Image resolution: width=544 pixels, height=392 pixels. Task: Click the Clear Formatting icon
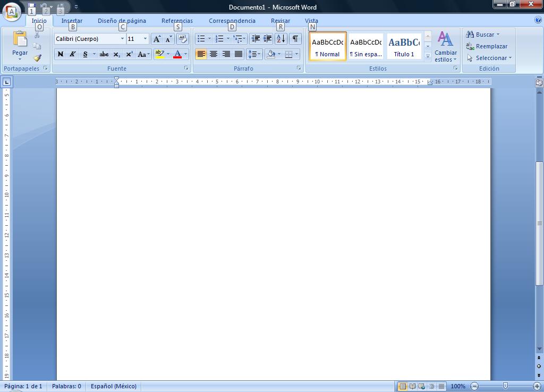[183, 39]
